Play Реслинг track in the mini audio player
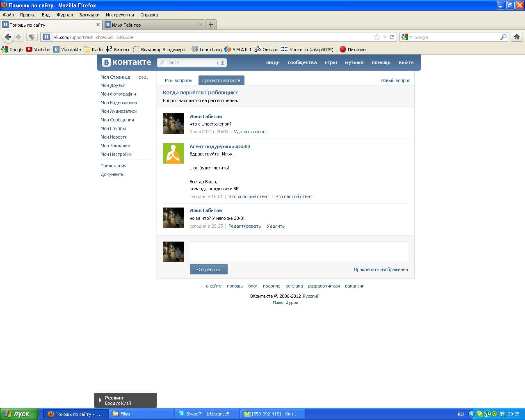This screenshot has height=420, width=525. 100,400
